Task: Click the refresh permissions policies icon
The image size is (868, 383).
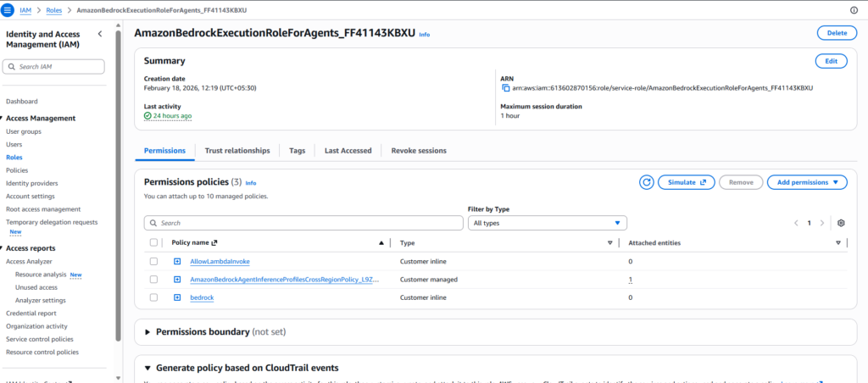Action: click(x=647, y=182)
